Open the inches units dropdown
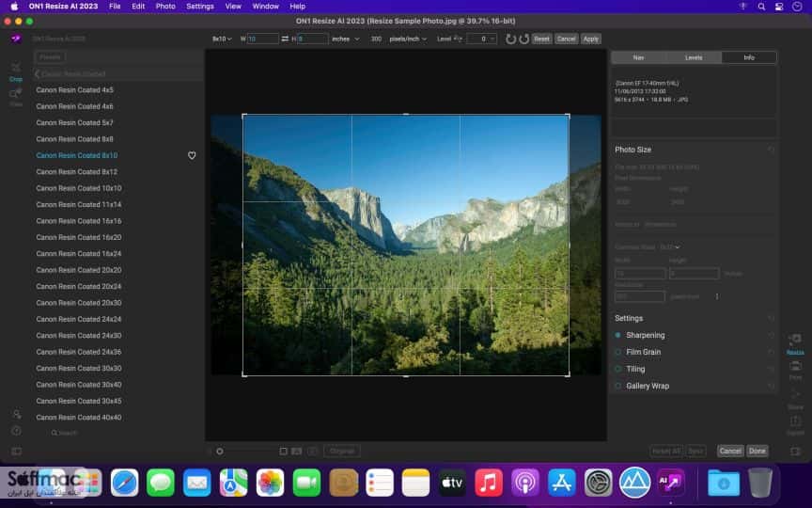 [346, 39]
